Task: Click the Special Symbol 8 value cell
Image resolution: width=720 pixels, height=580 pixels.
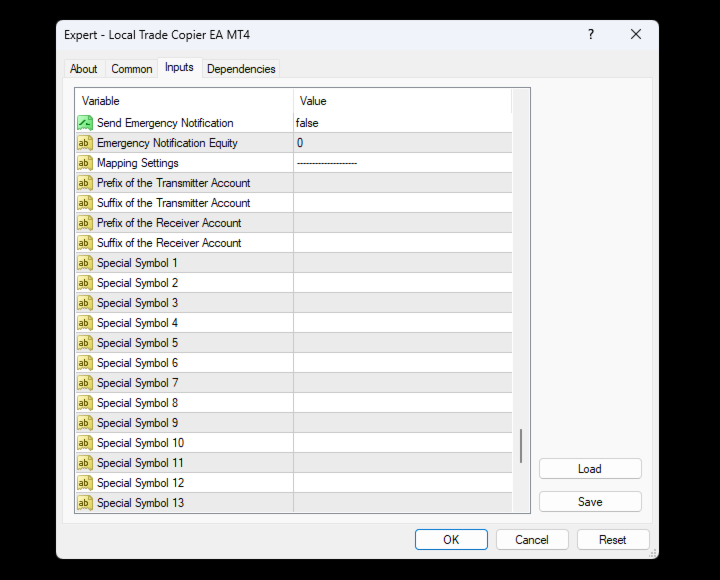Action: 403,403
